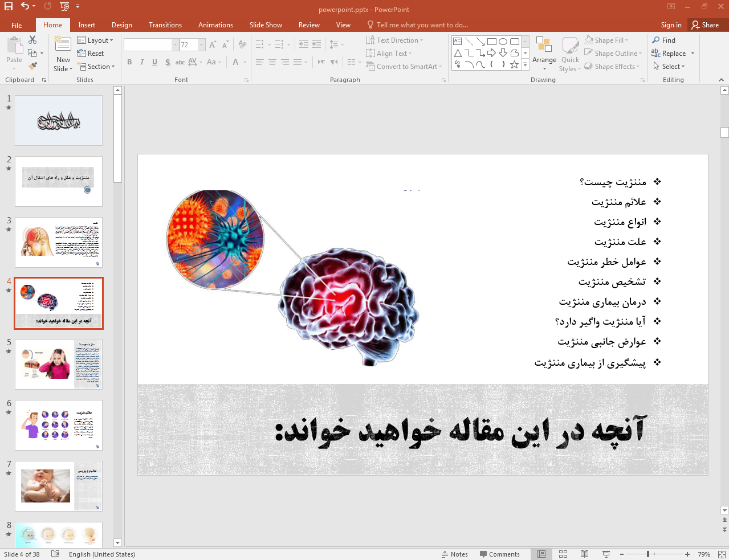Image resolution: width=729 pixels, height=560 pixels.
Task: Click the Sign in link
Action: click(671, 25)
